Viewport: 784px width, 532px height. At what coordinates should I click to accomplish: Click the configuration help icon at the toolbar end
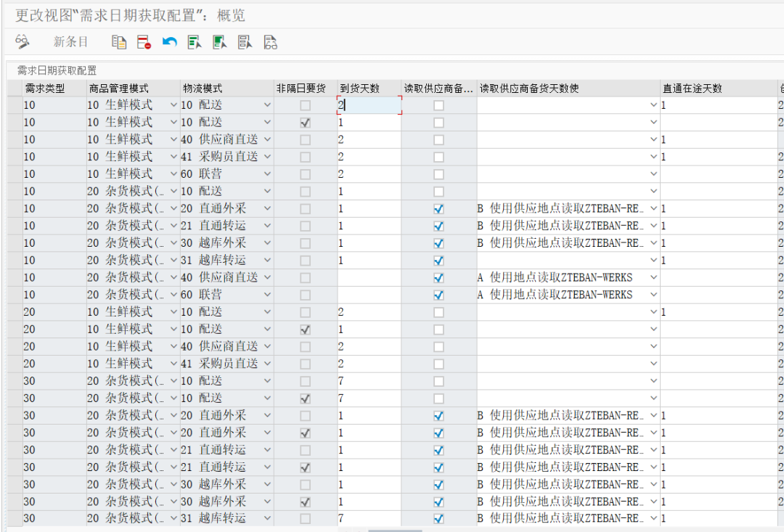tap(270, 42)
